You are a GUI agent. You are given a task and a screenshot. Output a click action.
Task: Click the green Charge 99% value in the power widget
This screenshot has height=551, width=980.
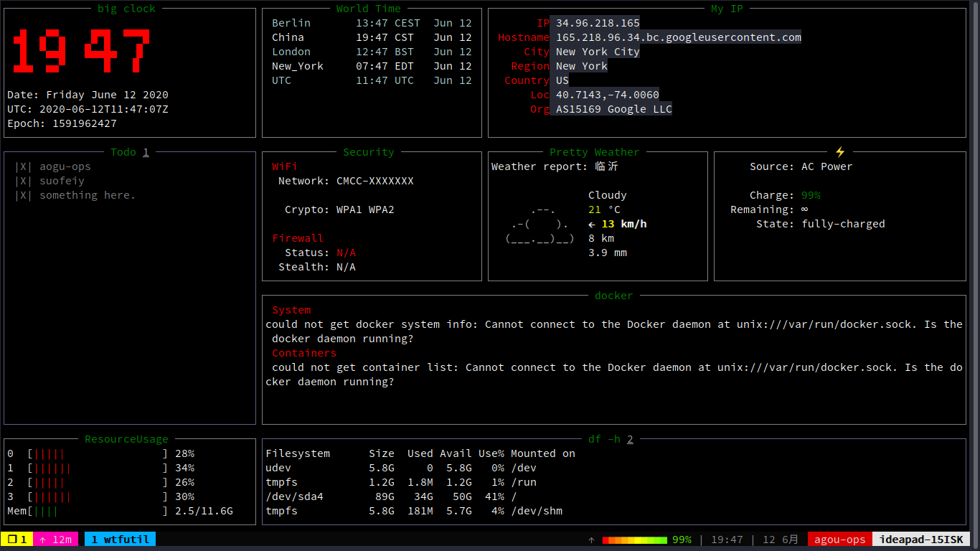(x=811, y=195)
